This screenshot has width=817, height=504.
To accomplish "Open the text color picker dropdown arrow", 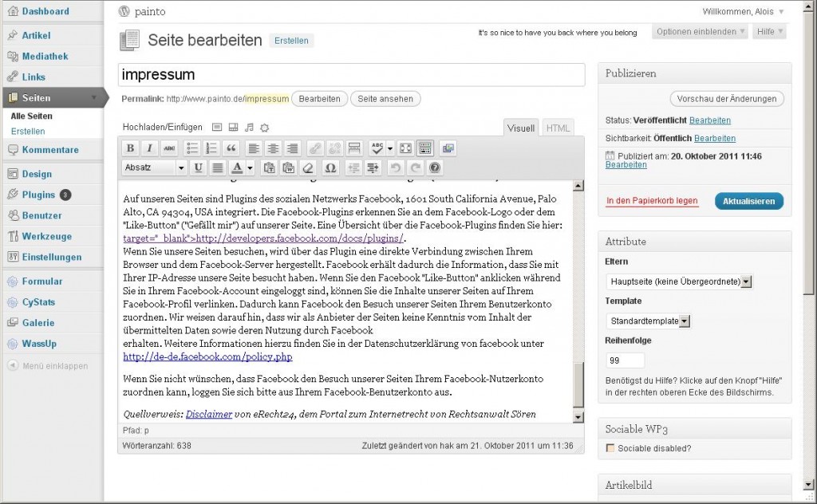I will point(250,167).
